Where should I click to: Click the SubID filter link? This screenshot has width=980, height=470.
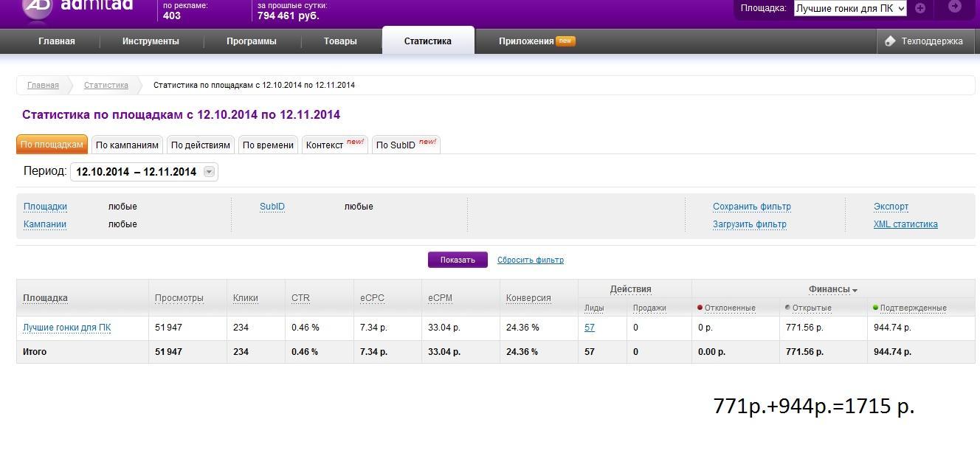pyautogui.click(x=272, y=207)
